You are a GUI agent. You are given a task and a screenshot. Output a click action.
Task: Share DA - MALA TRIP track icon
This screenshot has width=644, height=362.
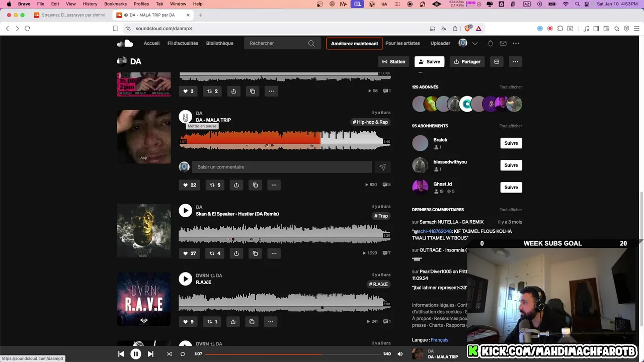(236, 185)
